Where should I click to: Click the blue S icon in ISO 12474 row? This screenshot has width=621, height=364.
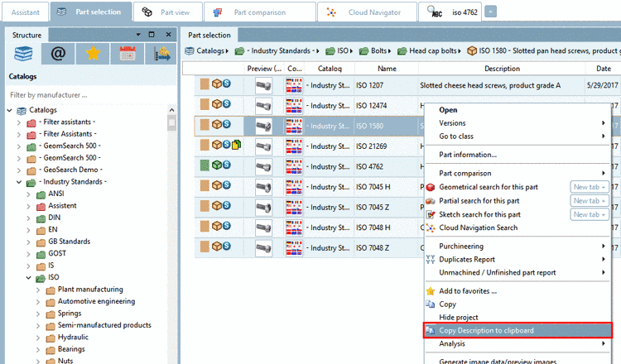click(227, 103)
